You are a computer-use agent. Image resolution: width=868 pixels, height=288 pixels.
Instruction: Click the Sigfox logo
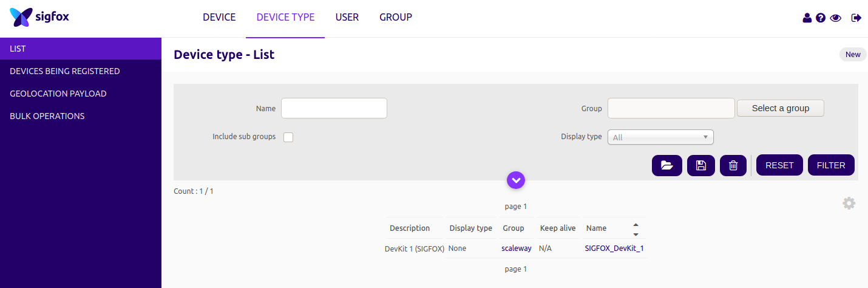[39, 18]
